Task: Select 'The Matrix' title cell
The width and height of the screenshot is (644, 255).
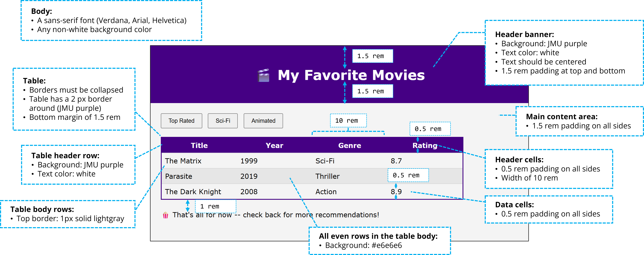Action: (x=199, y=161)
